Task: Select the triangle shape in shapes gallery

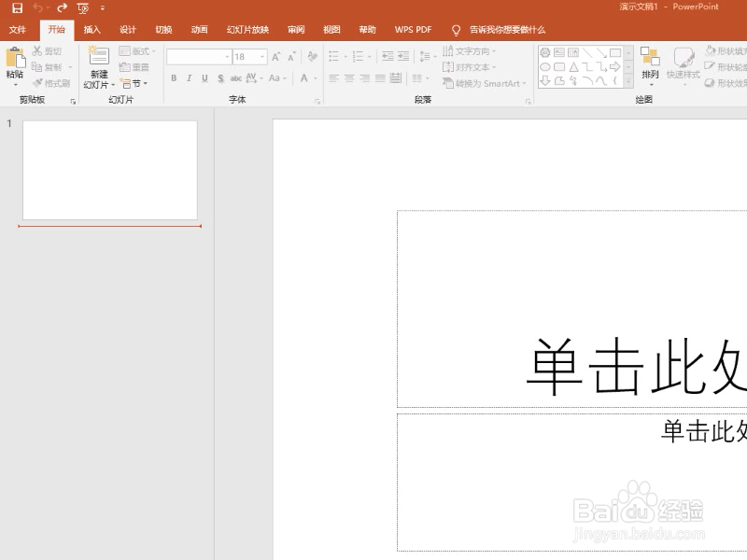Action: [573, 67]
